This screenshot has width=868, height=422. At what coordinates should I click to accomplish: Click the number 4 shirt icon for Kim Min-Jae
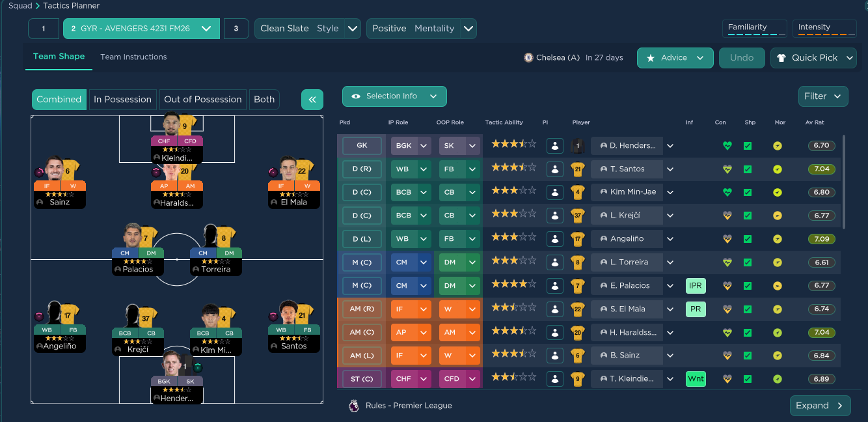576,192
